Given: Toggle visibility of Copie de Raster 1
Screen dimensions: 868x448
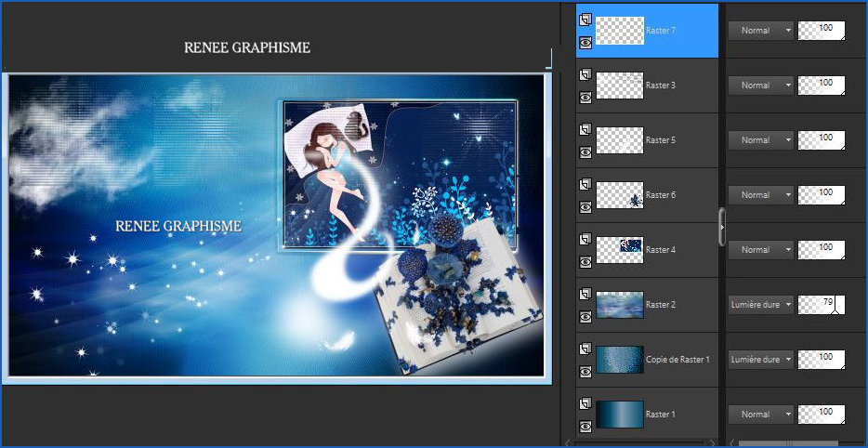Looking at the screenshot, I should pos(585,371).
